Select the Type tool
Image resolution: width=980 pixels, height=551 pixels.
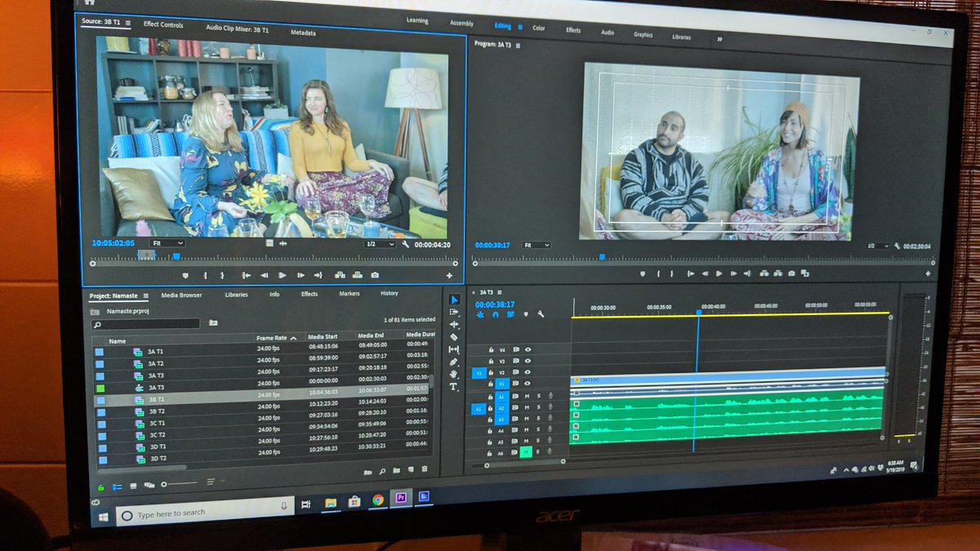454,386
